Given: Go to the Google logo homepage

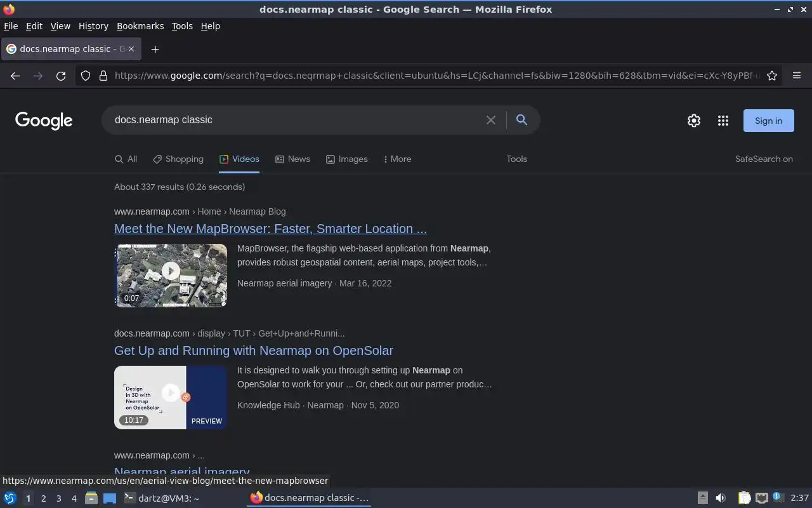Looking at the screenshot, I should (x=44, y=121).
